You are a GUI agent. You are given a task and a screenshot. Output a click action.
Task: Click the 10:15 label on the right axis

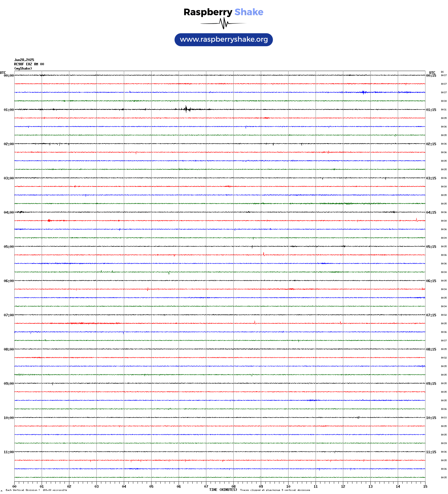coord(431,418)
